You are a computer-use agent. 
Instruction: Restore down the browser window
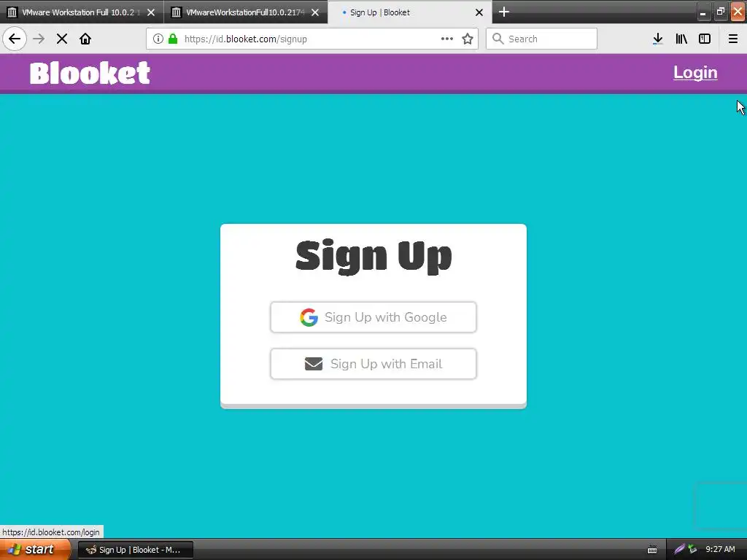pyautogui.click(x=720, y=12)
